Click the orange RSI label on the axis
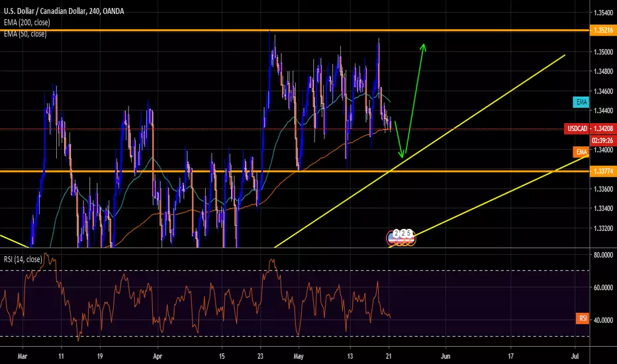This screenshot has width=617, height=364. (x=583, y=318)
